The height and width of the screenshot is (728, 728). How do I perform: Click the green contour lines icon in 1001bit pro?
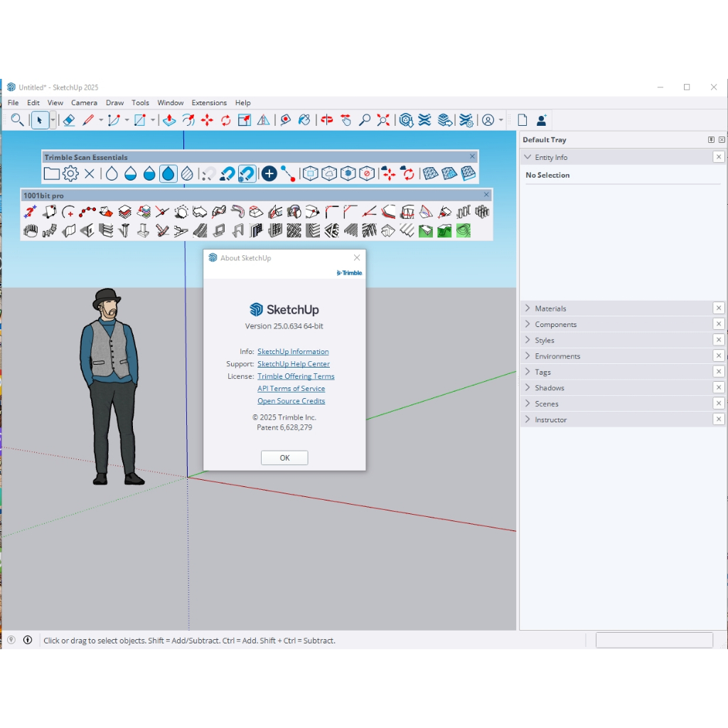pyautogui.click(x=464, y=230)
